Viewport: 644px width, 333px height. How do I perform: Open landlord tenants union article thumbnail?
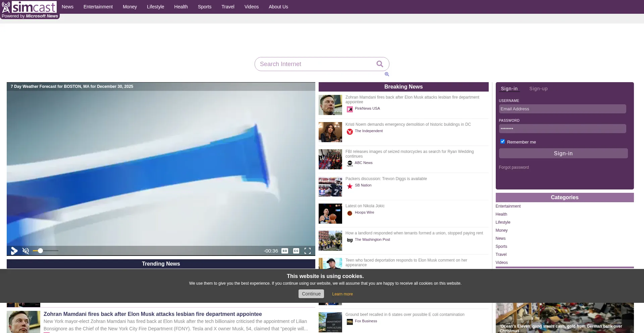tap(330, 241)
